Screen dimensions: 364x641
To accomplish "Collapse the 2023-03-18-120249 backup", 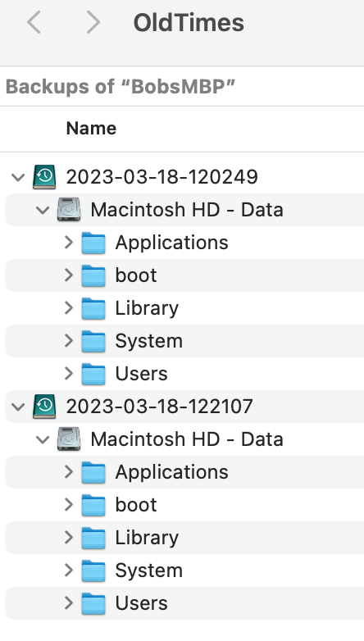I will point(18,177).
